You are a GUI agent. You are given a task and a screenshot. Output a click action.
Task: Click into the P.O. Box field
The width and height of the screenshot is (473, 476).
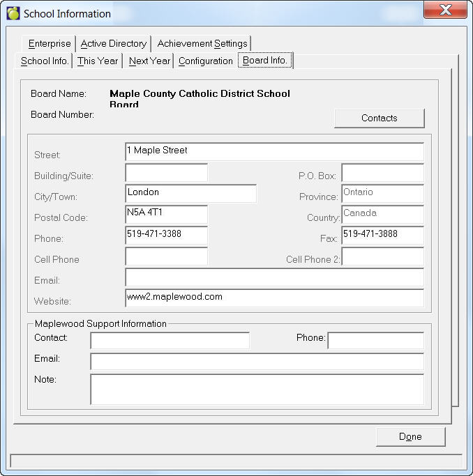(x=382, y=173)
